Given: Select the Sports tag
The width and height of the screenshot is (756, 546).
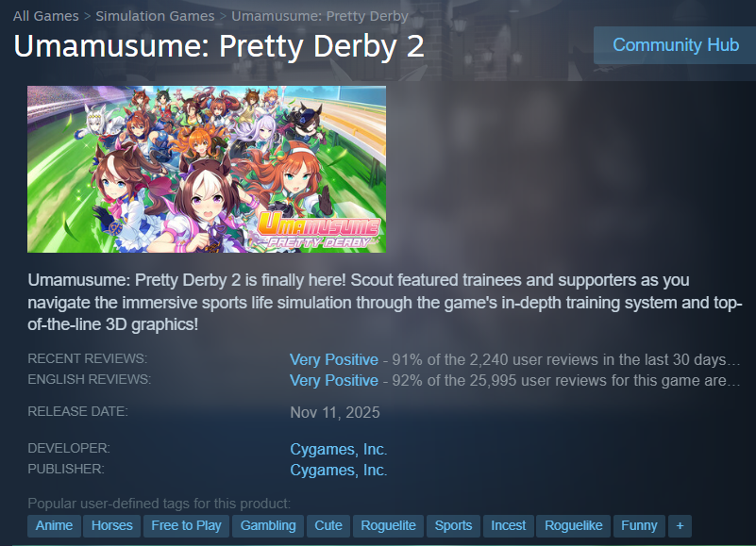Looking at the screenshot, I should point(453,526).
